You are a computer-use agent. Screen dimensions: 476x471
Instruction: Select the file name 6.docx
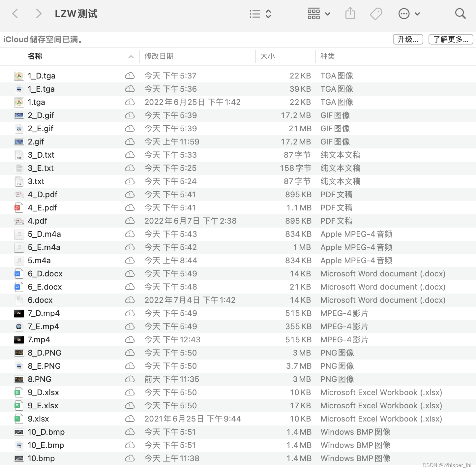(40, 300)
